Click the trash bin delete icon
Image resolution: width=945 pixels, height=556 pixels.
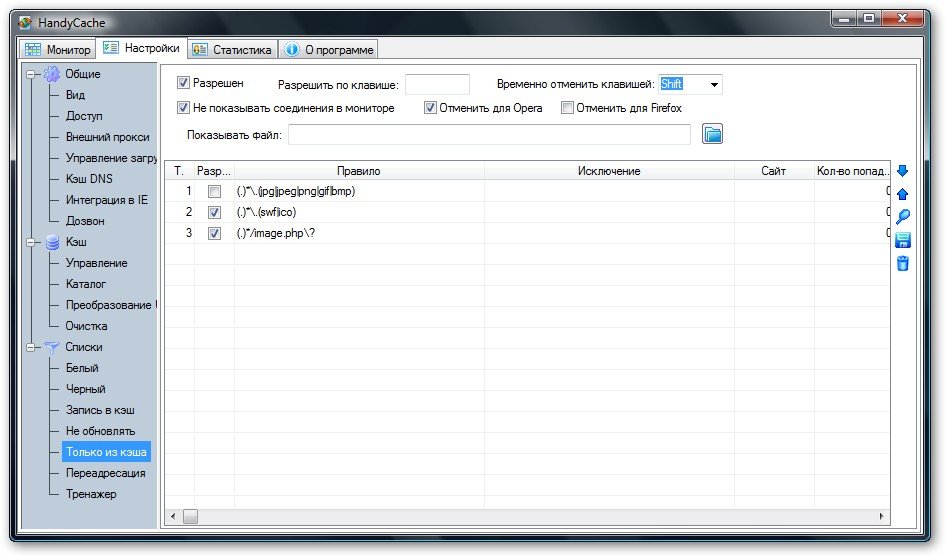pos(902,263)
